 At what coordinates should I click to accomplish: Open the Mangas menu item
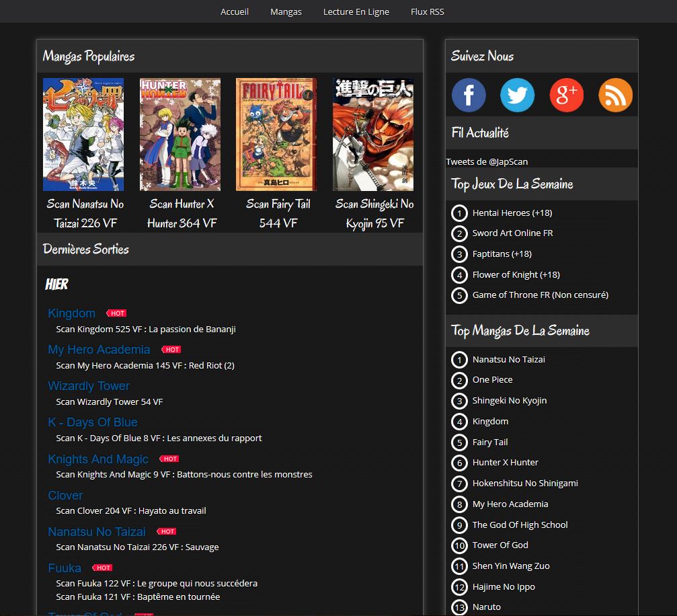(x=286, y=11)
